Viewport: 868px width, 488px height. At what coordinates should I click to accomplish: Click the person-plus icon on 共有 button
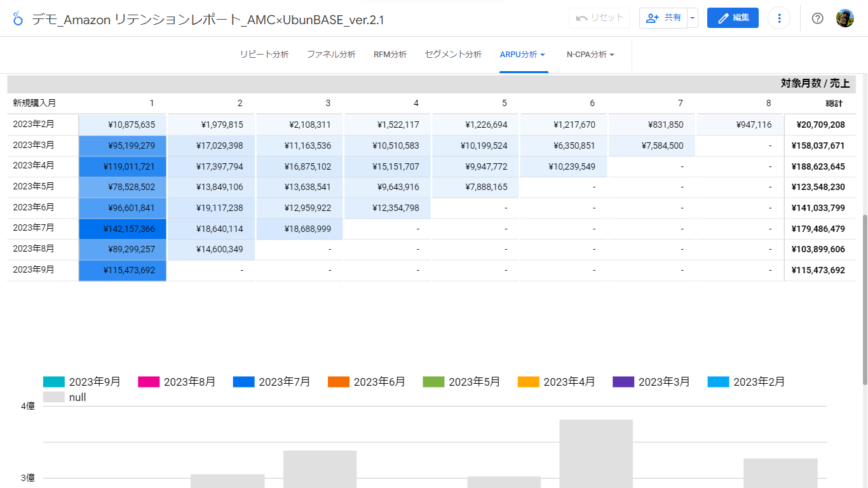tap(651, 17)
